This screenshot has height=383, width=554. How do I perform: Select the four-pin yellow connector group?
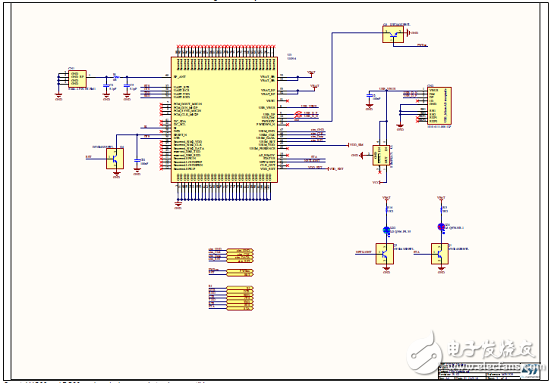(240, 255)
